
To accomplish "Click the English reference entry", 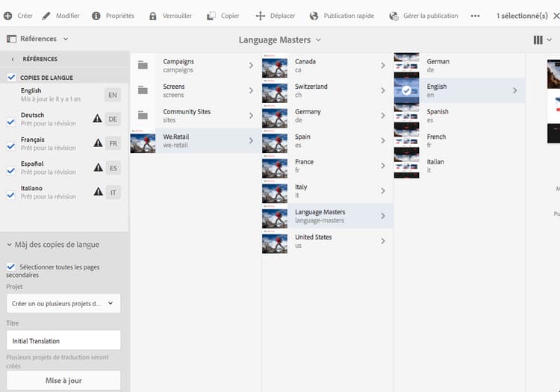I will [x=64, y=95].
